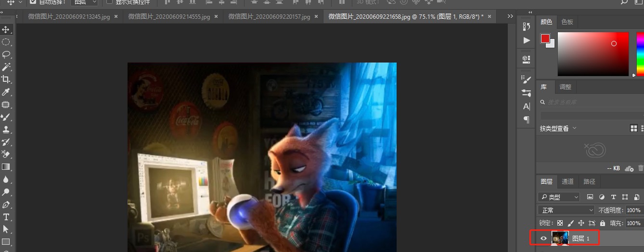Screen dimensions: 644x252
Task: Click the 搜索当前库 search field
Action: coord(590,102)
